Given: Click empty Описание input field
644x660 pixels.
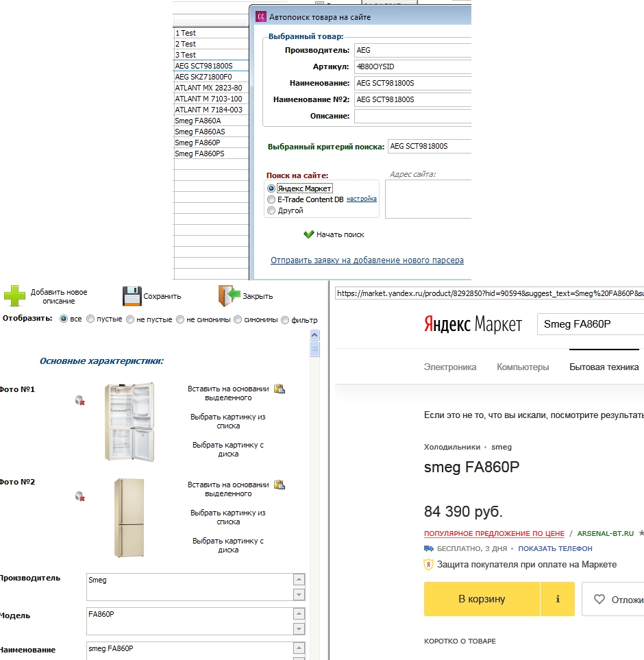Looking at the screenshot, I should click(x=412, y=116).
